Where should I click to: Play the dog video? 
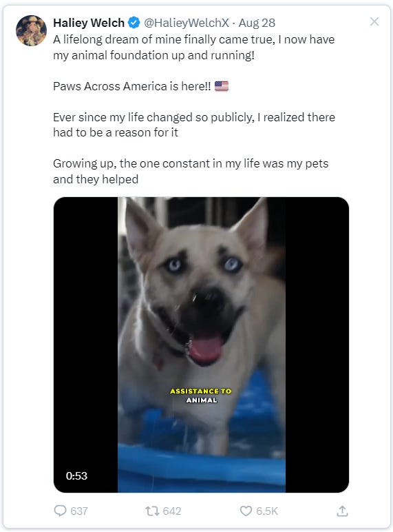pos(201,345)
